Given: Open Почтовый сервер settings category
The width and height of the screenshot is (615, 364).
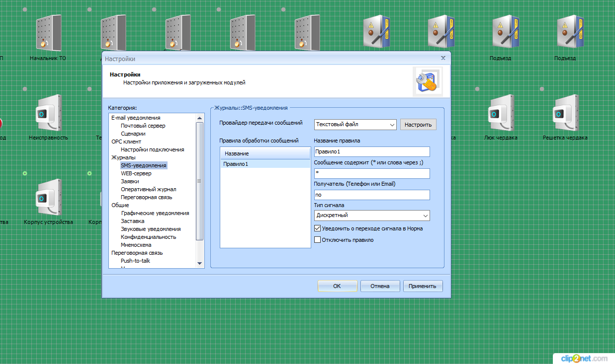Looking at the screenshot, I should click(143, 126).
